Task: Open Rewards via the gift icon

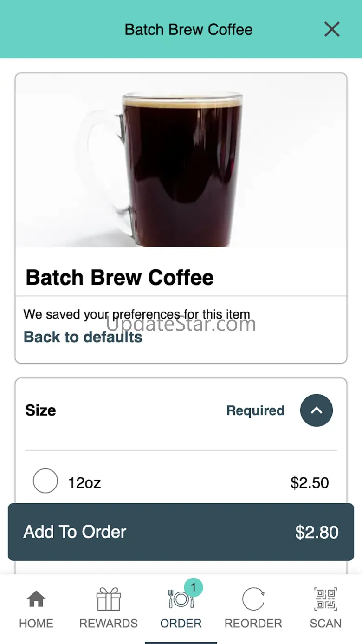Action: click(x=109, y=599)
